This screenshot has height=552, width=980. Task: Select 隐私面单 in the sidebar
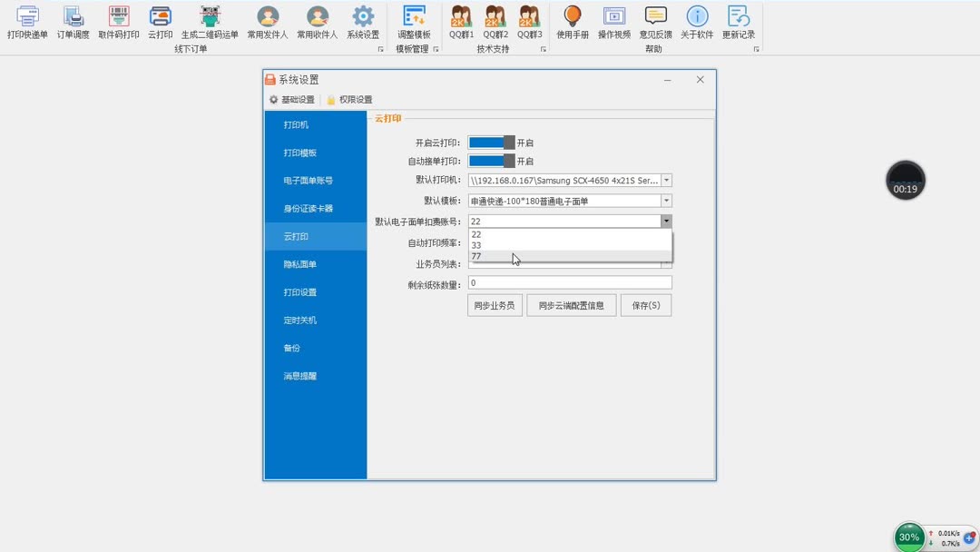click(299, 263)
